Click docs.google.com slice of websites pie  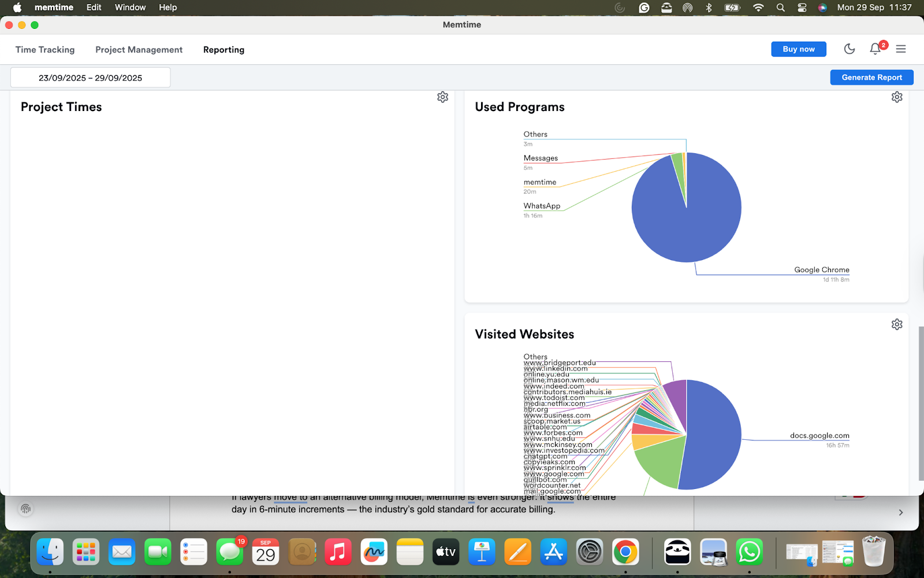point(713,435)
